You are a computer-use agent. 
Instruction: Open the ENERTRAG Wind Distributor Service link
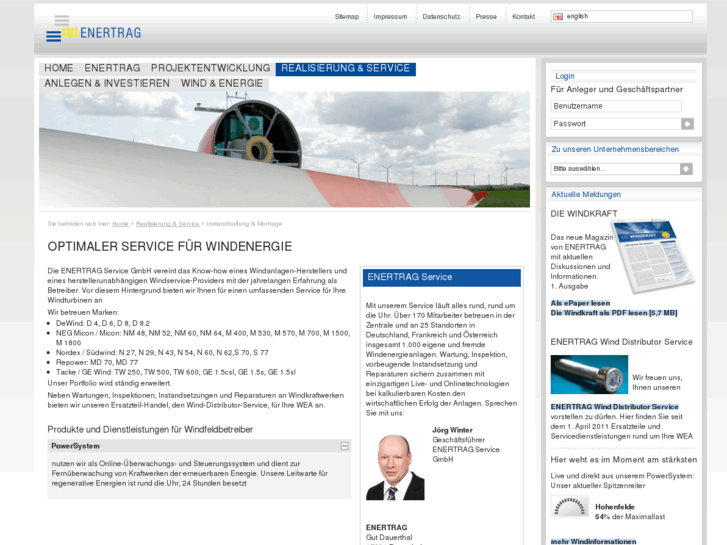coord(614,407)
